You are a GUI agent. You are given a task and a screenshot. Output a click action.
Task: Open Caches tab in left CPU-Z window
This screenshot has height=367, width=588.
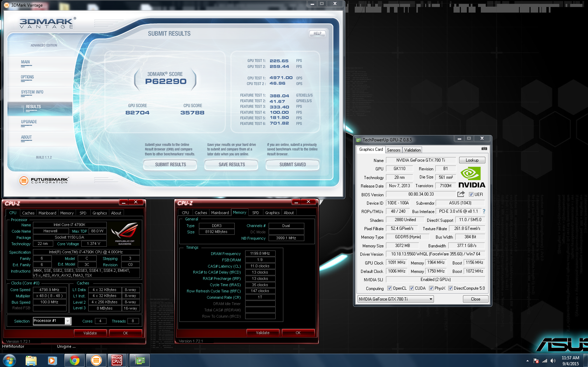point(28,213)
